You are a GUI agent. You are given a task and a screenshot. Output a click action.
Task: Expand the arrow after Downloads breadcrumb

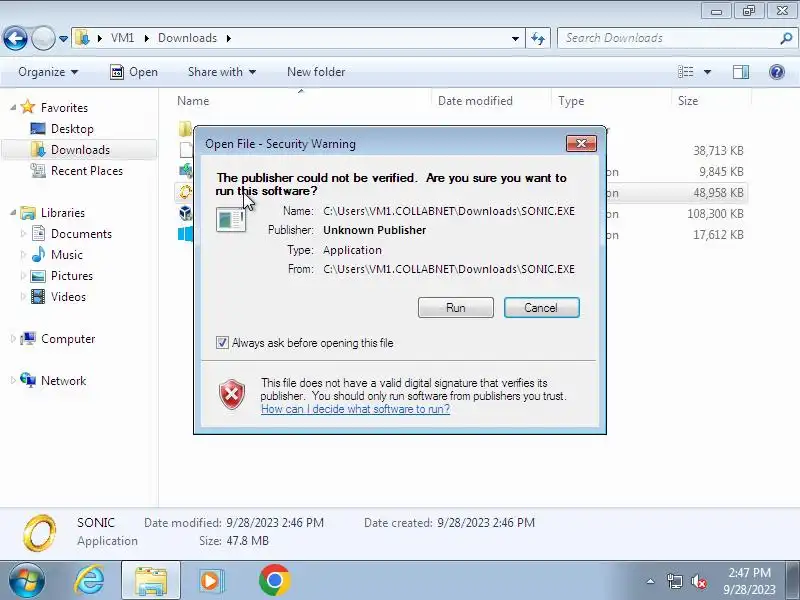pos(229,38)
